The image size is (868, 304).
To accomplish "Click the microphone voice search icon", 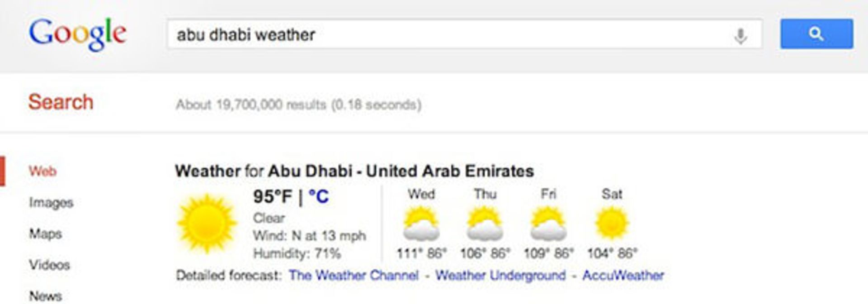I will tap(740, 35).
